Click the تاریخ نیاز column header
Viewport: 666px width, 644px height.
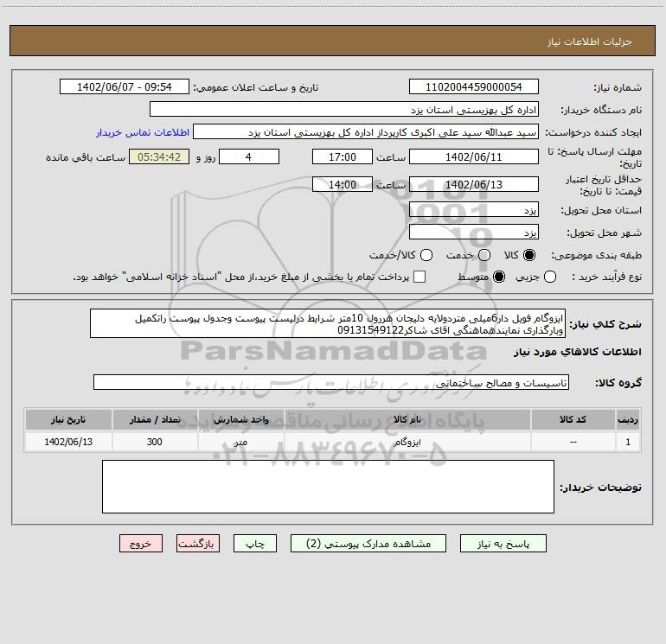click(x=68, y=419)
